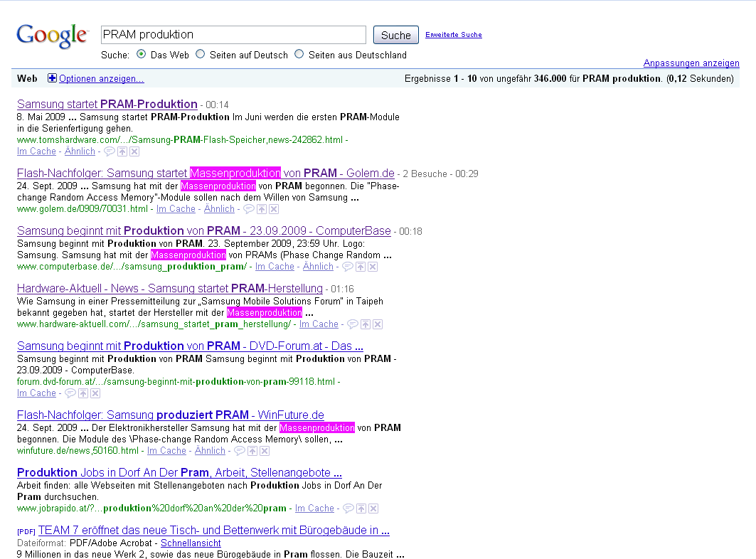
Task: Click the plus icon beside Optionen anzeigen
Action: [52, 78]
